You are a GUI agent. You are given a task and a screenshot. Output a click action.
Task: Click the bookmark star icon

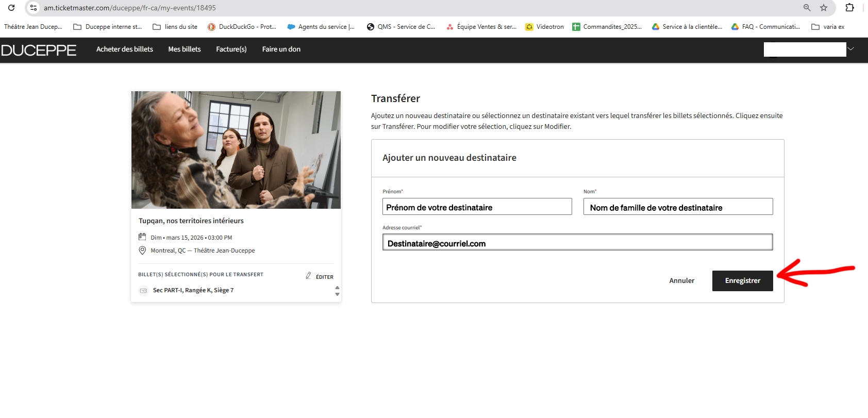824,8
